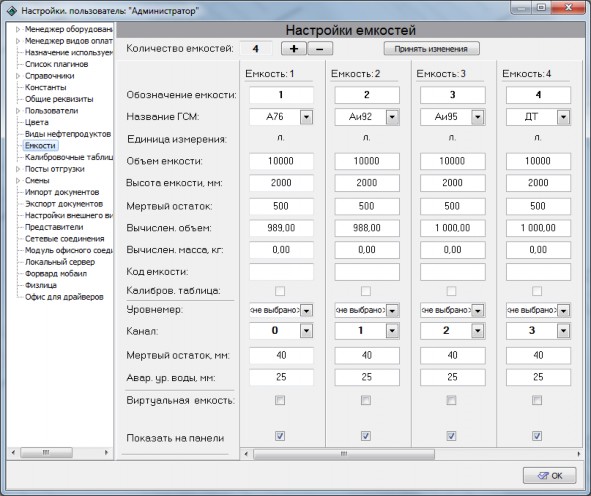Click the minus button to remove a tank
This screenshot has width=591, height=496.
[320, 49]
